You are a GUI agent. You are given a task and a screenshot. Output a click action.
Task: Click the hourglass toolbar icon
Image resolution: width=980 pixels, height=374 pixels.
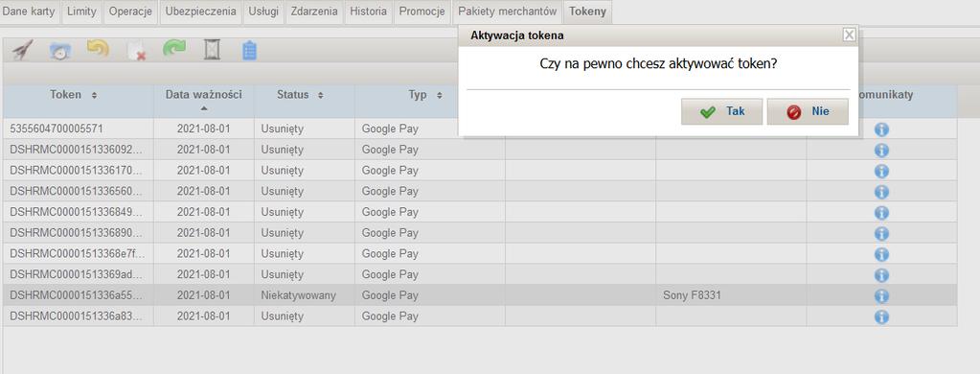[213, 50]
